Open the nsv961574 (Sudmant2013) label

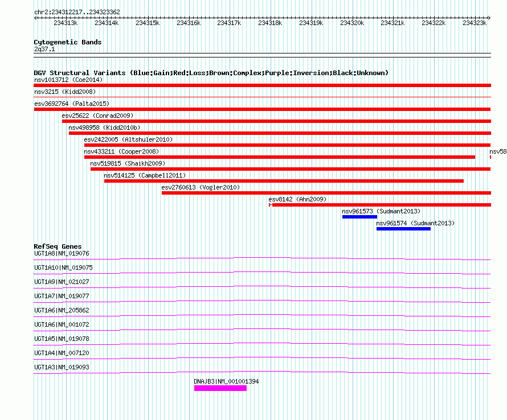click(415, 223)
